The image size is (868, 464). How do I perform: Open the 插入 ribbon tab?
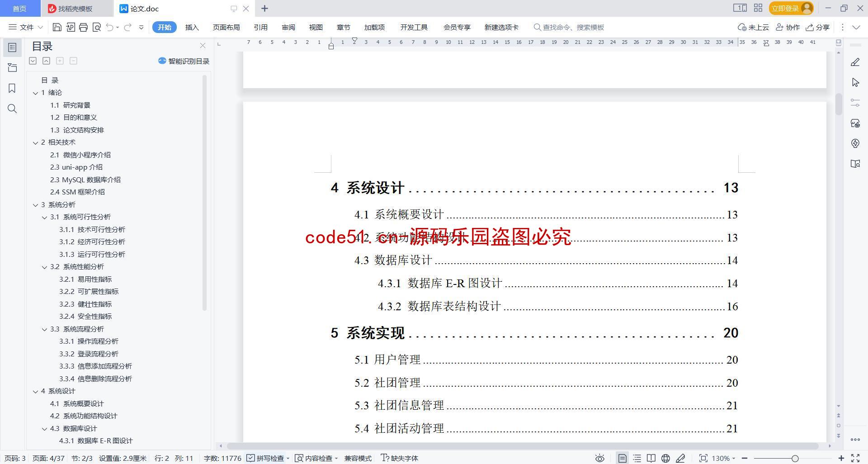pos(192,28)
